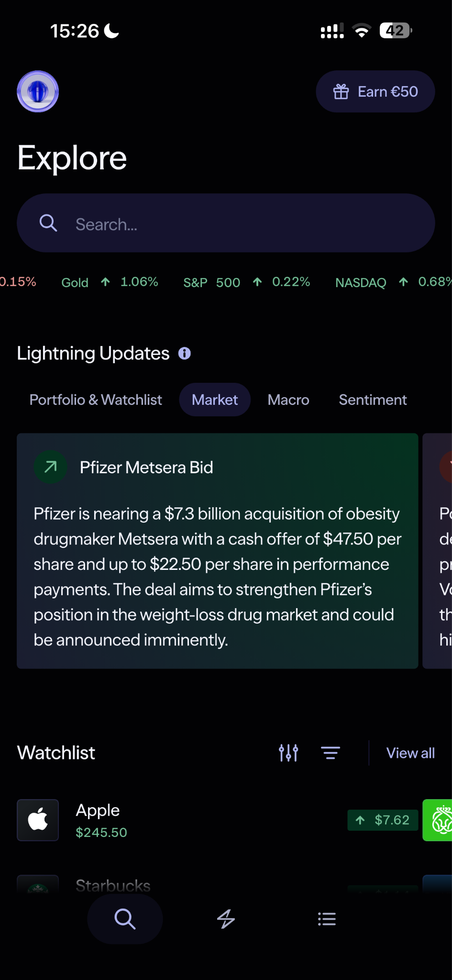Switch to the Portfolio & Watchlist tab

[95, 400]
